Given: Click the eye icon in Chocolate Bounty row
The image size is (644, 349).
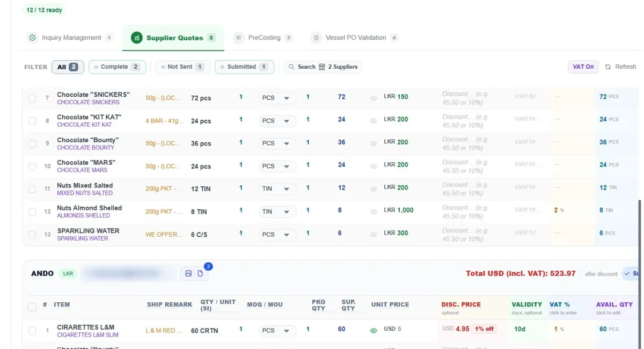Looking at the screenshot, I should coord(374,143).
